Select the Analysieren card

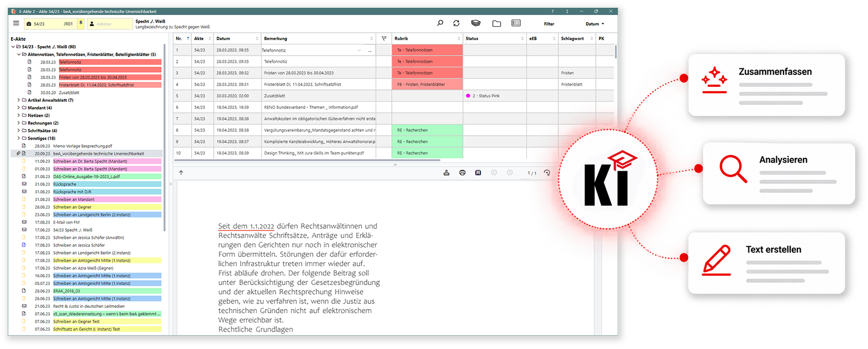click(779, 173)
